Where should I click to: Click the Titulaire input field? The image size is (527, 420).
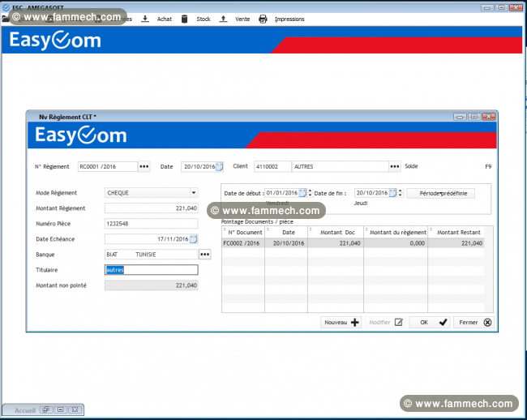(x=152, y=270)
